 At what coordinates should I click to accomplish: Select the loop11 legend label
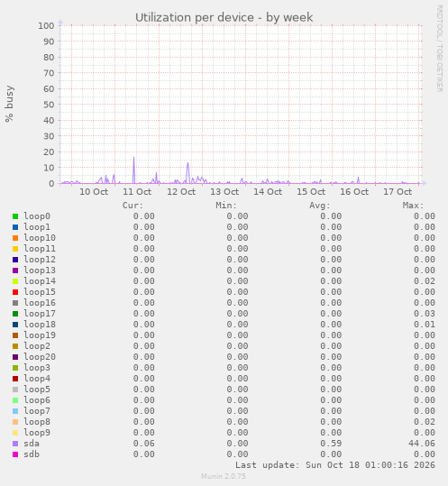(x=40, y=249)
